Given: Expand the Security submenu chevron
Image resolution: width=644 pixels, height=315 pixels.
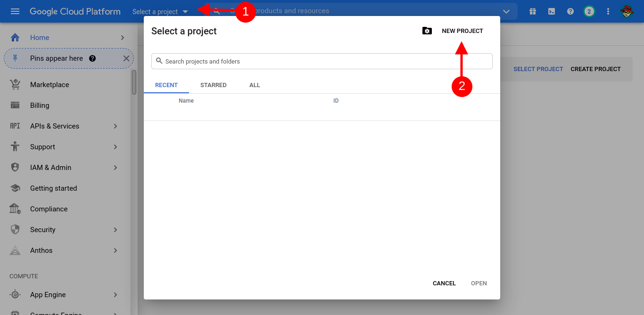Looking at the screenshot, I should coord(116,230).
